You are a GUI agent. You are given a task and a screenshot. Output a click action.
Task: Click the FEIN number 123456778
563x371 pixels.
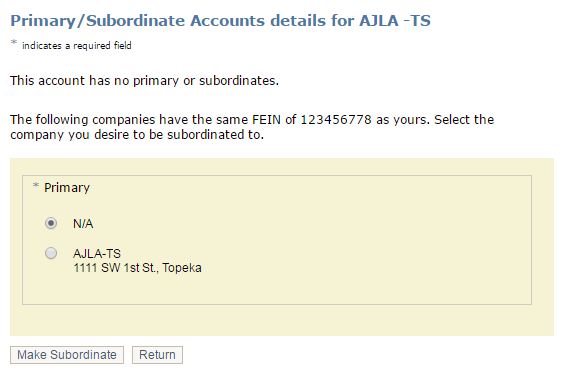pos(336,120)
